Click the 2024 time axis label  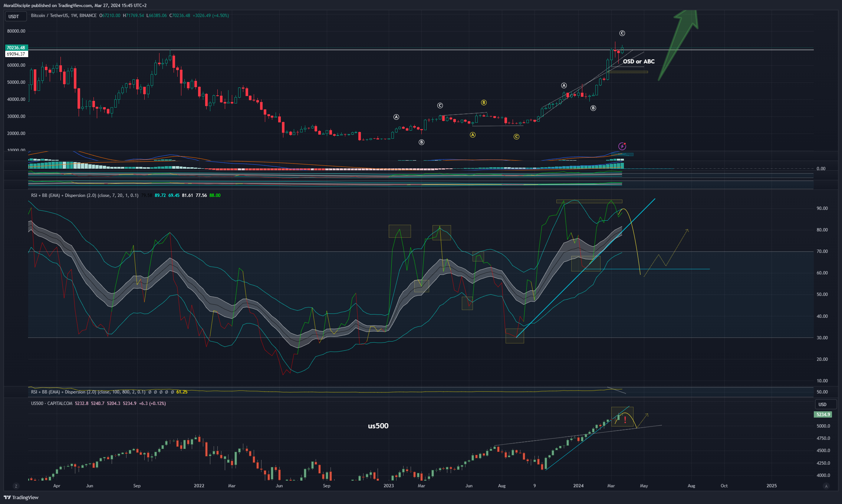578,486
